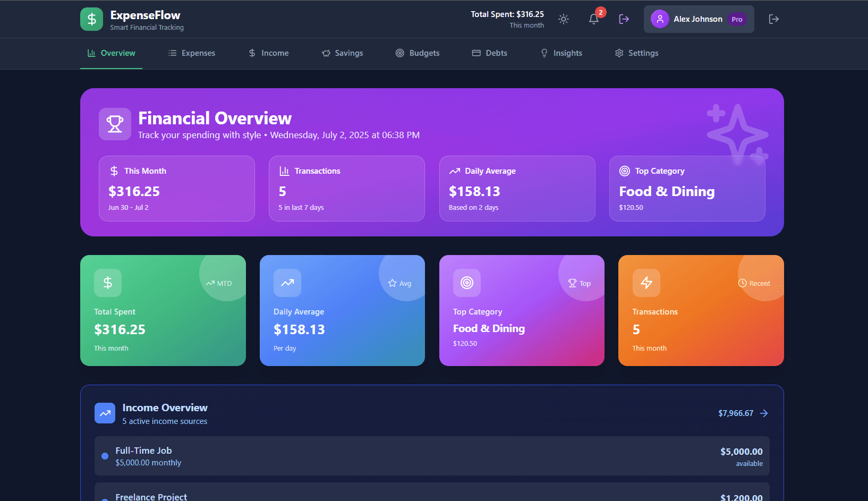The width and height of the screenshot is (868, 501).
Task: Expand Income Overview via the arrow
Action: [764, 413]
